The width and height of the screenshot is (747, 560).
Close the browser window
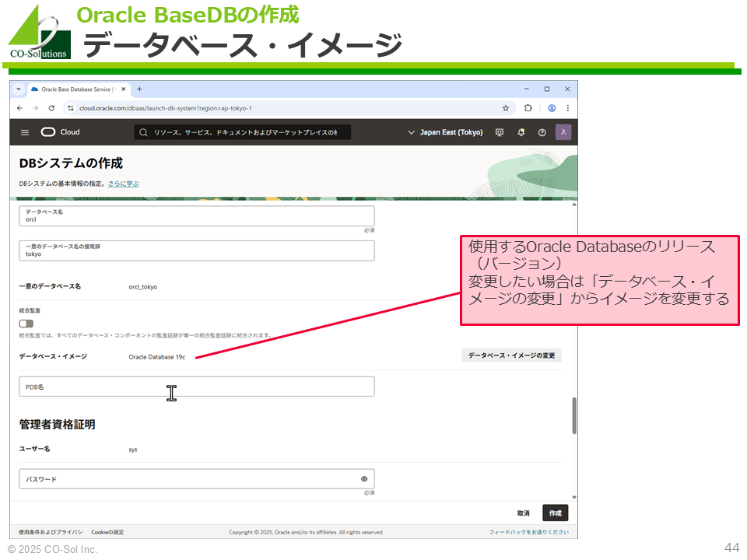(x=567, y=89)
